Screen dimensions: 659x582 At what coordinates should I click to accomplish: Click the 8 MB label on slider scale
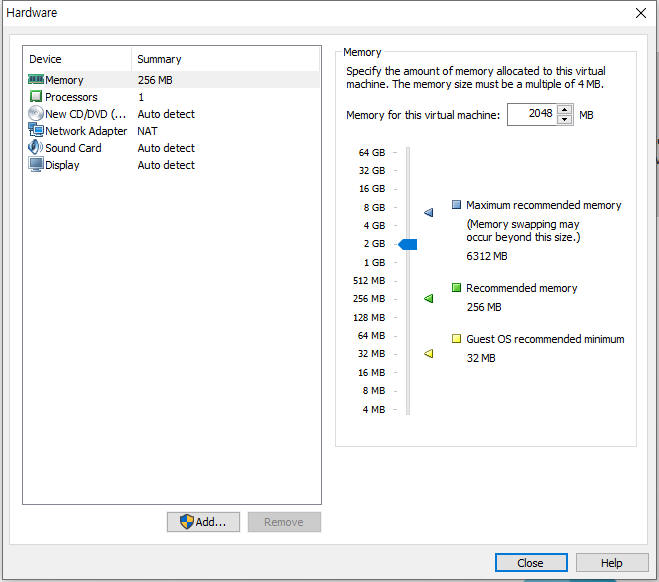[x=374, y=390]
